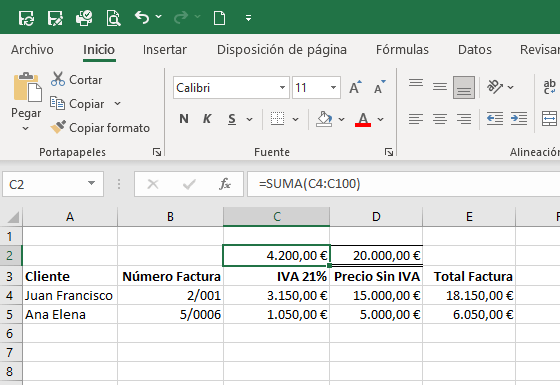This screenshot has height=385, width=560.
Task: Align text to top of cell
Action: [x=416, y=84]
